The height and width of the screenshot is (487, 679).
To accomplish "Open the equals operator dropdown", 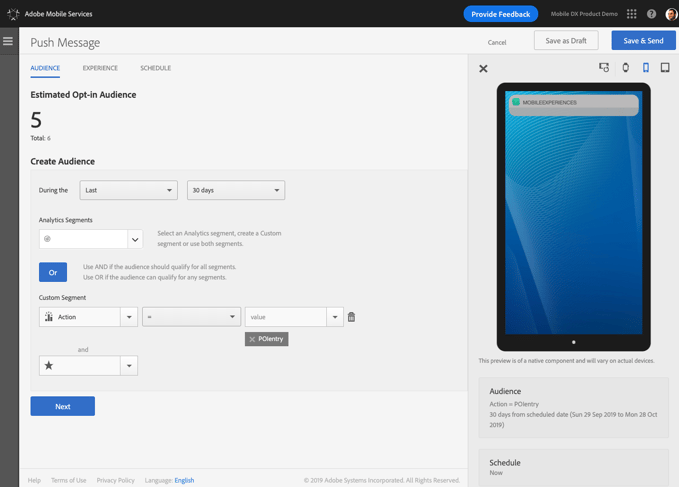I will coord(191,317).
